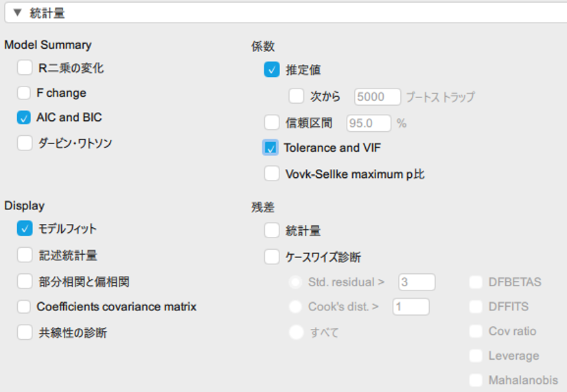Enable 部分相関と偏相関 checkbox
The image size is (567, 392).
point(25,281)
